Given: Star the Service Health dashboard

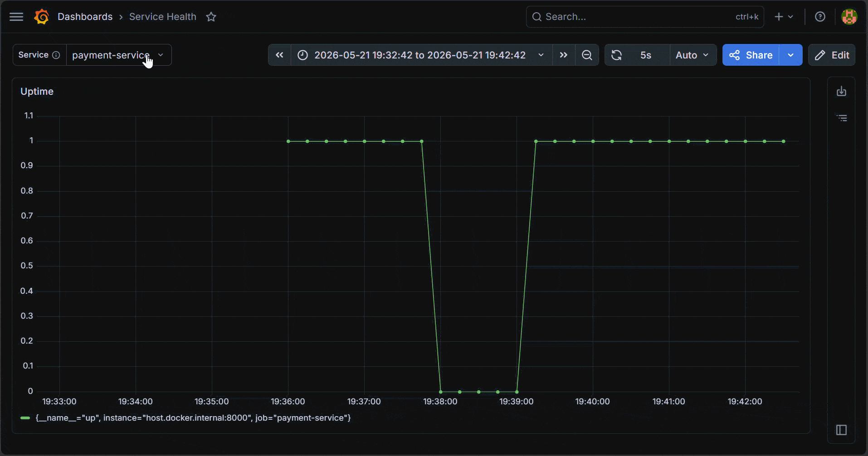Looking at the screenshot, I should tap(211, 17).
